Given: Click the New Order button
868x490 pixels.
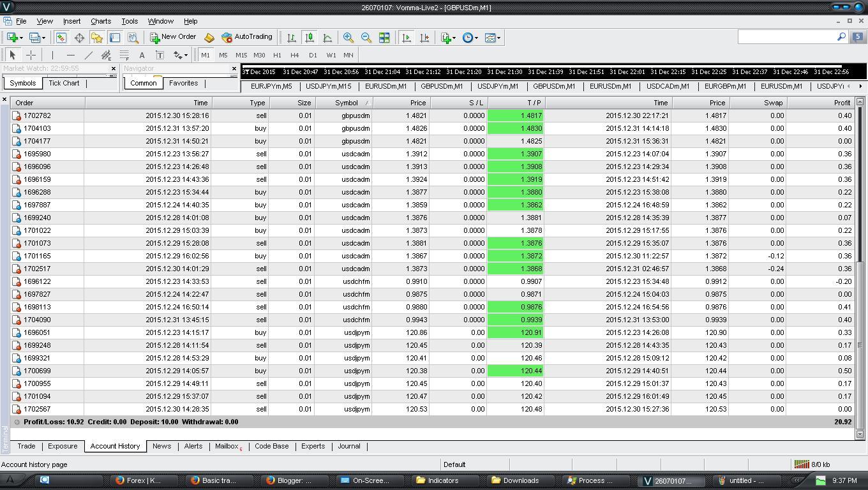Looking at the screenshot, I should pyautogui.click(x=172, y=37).
